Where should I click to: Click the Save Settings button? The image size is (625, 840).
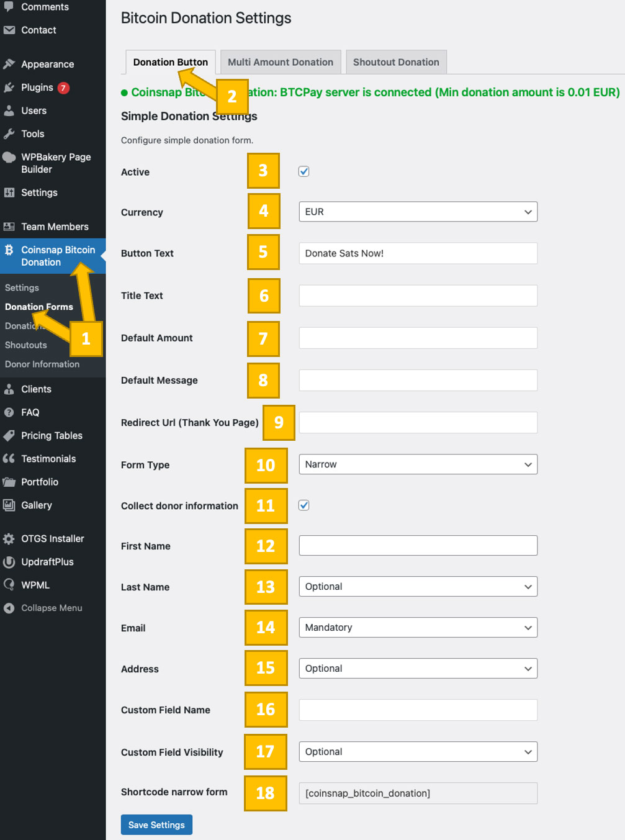156,824
